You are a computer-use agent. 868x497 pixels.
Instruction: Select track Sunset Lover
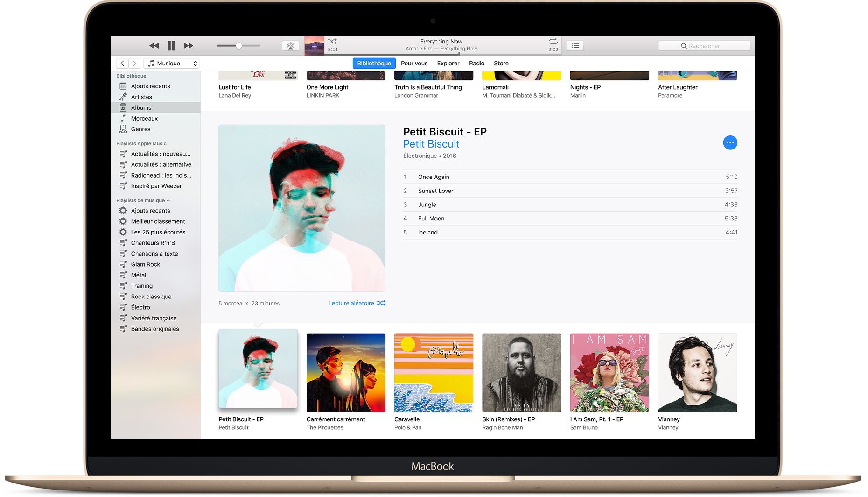tap(570, 191)
